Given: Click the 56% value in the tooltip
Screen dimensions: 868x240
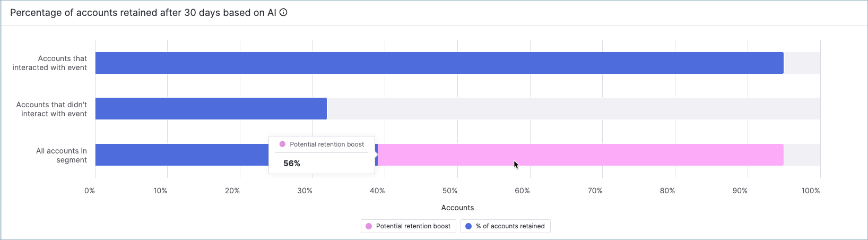Looking at the screenshot, I should (292, 164).
